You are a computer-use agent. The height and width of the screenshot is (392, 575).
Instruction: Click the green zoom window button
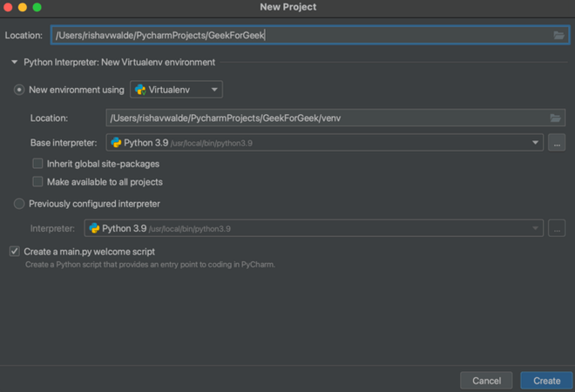[x=37, y=7]
